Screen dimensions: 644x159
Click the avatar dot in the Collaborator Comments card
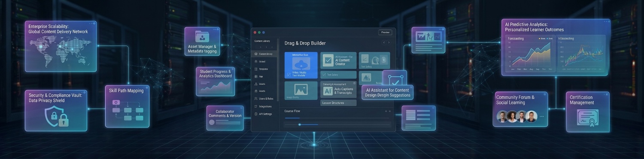[x=212, y=122]
